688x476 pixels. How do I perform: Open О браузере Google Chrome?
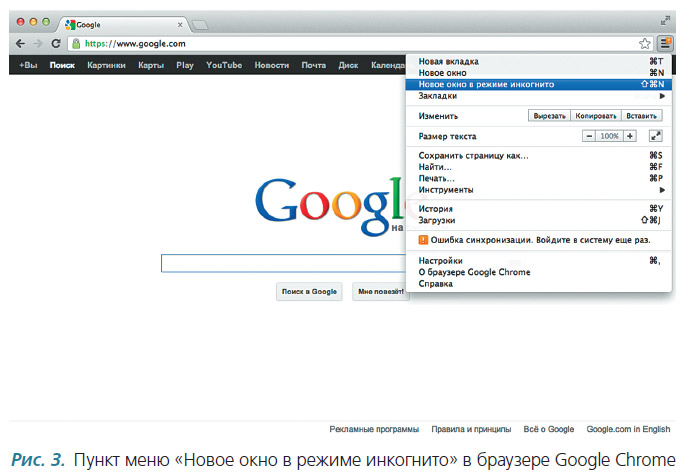coord(538,272)
